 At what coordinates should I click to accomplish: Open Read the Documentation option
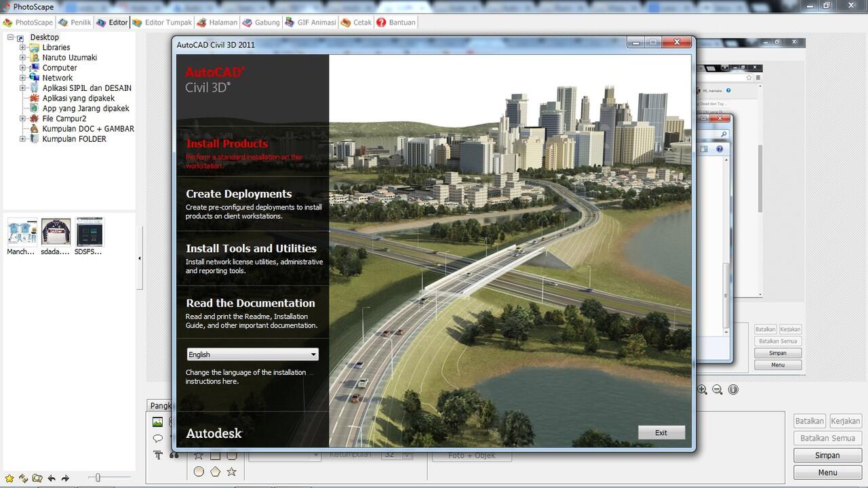coord(250,304)
